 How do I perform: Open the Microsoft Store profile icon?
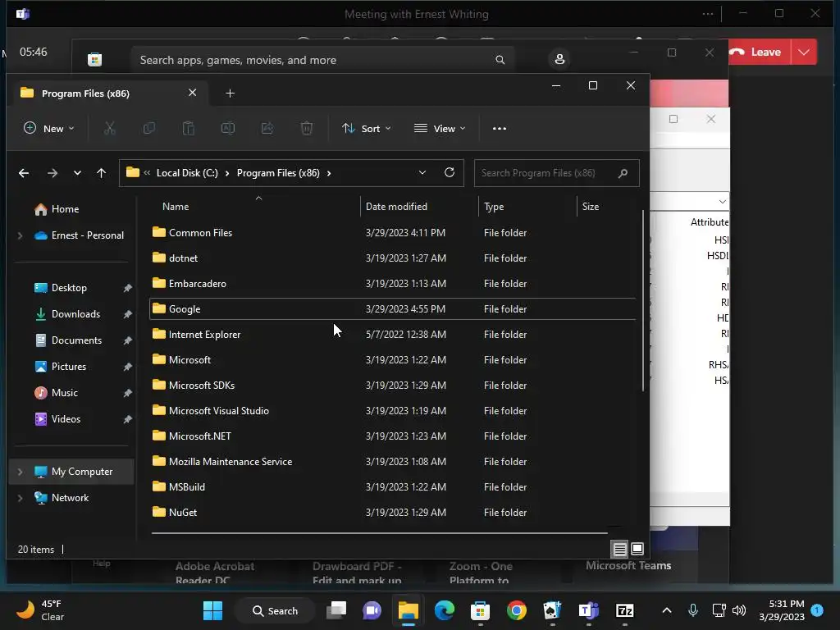pos(559,59)
